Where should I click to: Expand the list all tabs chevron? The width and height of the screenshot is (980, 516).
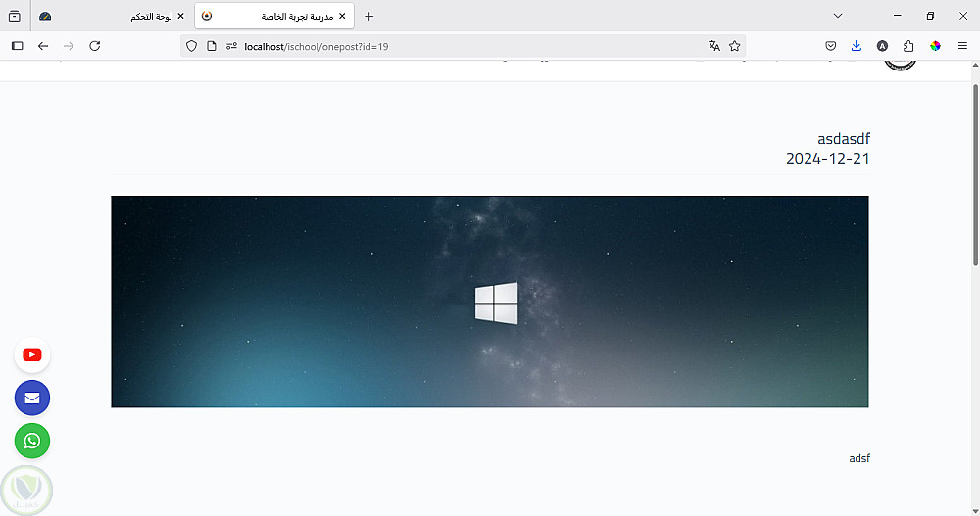click(838, 17)
